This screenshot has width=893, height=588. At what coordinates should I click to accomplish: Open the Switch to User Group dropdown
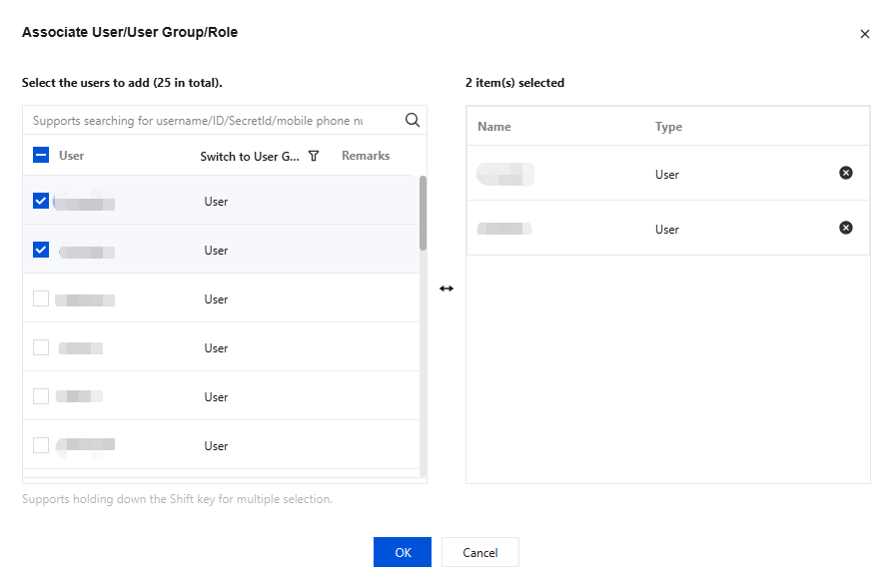[250, 156]
